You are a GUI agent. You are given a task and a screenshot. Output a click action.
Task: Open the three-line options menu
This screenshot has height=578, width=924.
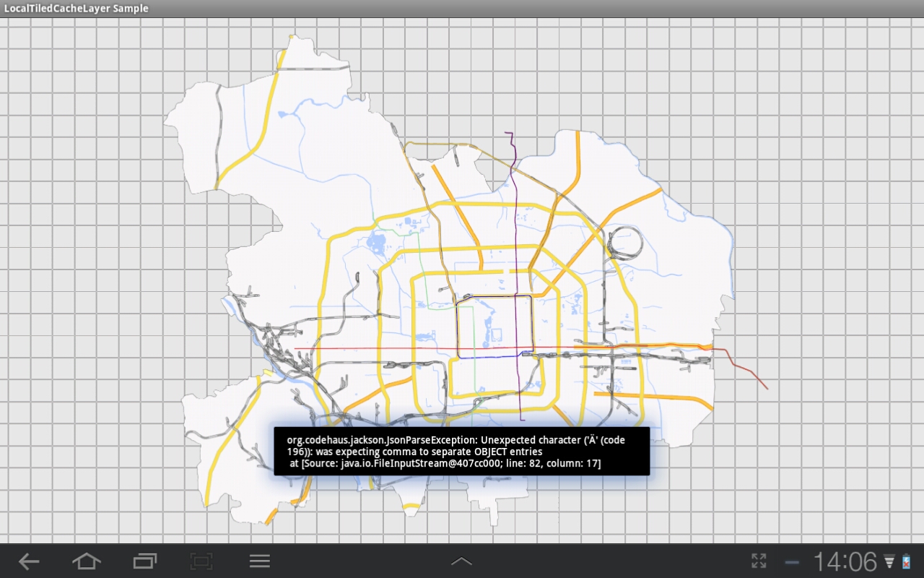(x=259, y=561)
